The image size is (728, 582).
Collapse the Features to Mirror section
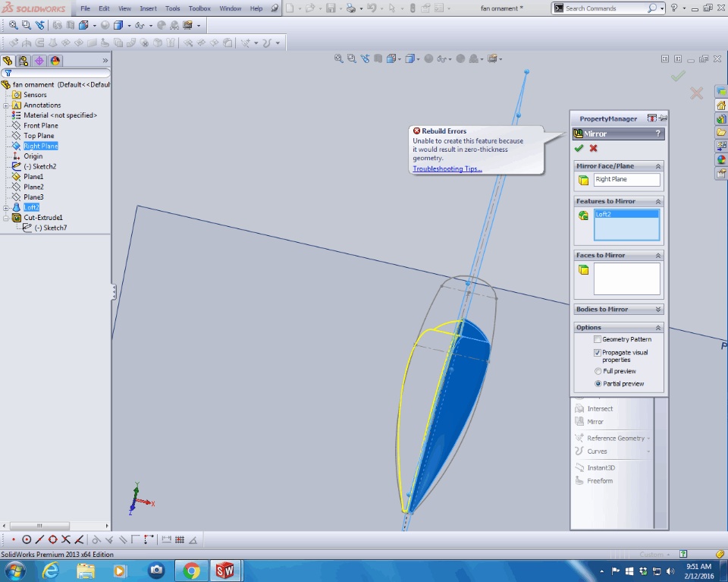coord(657,201)
